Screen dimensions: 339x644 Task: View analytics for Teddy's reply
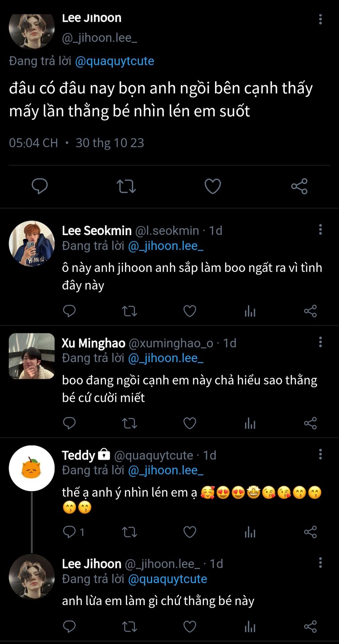pyautogui.click(x=250, y=532)
